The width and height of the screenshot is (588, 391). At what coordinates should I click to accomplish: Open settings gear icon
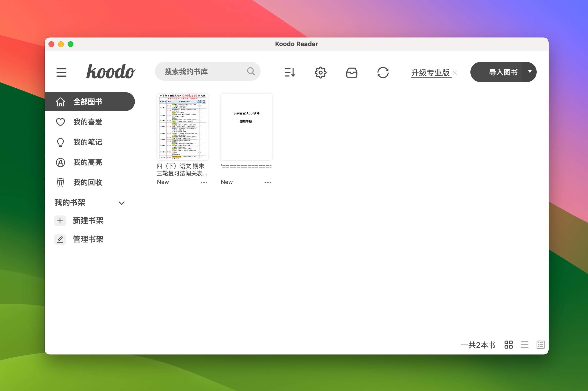(x=320, y=73)
